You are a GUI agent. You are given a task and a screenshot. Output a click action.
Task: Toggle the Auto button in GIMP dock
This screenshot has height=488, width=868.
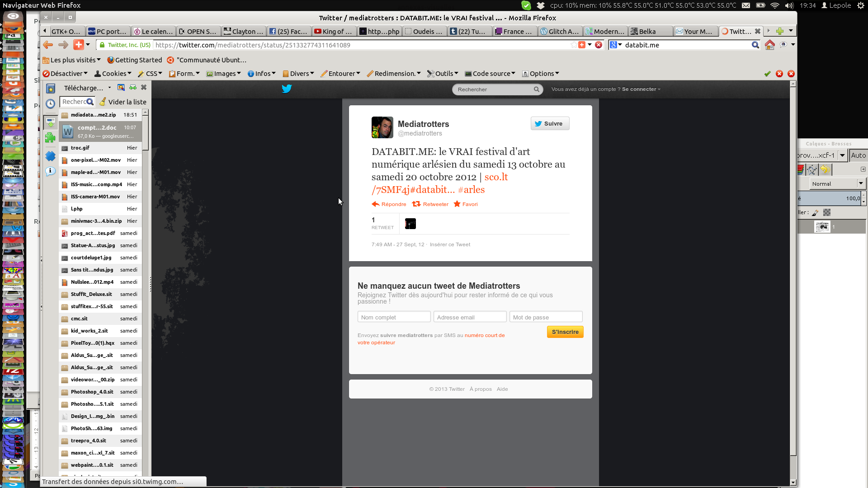pyautogui.click(x=858, y=155)
